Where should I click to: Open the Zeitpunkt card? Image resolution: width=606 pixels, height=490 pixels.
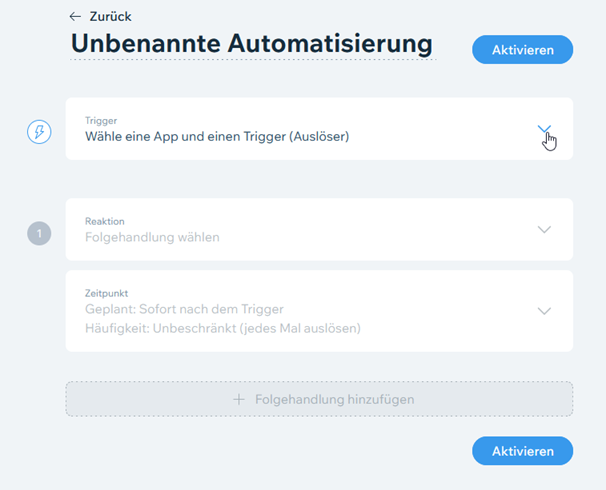(319, 311)
